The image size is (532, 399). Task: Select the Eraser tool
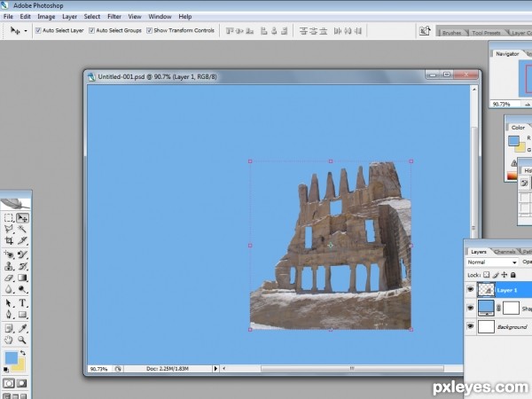[9, 278]
